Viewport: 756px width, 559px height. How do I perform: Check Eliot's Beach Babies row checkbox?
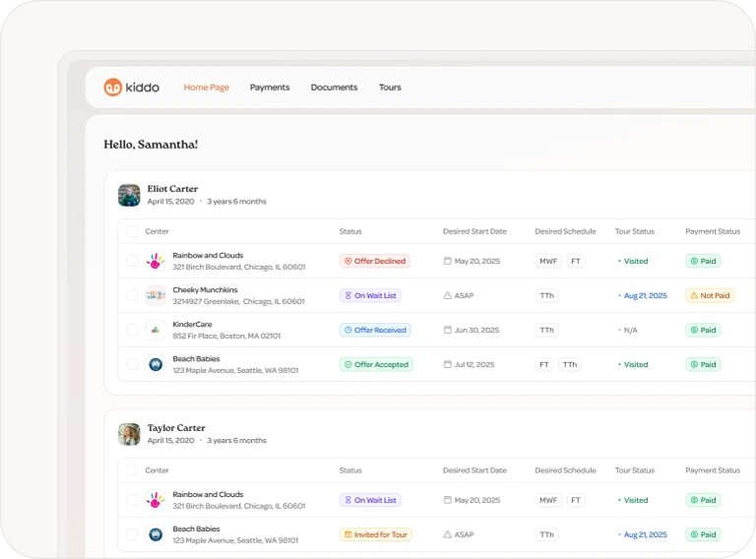coord(133,364)
